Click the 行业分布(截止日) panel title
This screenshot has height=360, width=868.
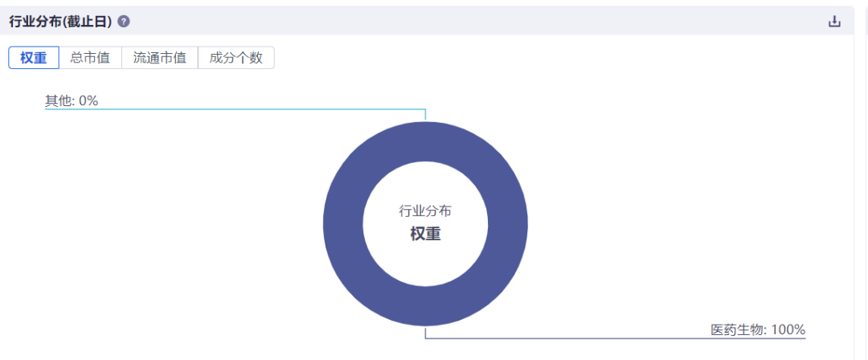(x=61, y=22)
